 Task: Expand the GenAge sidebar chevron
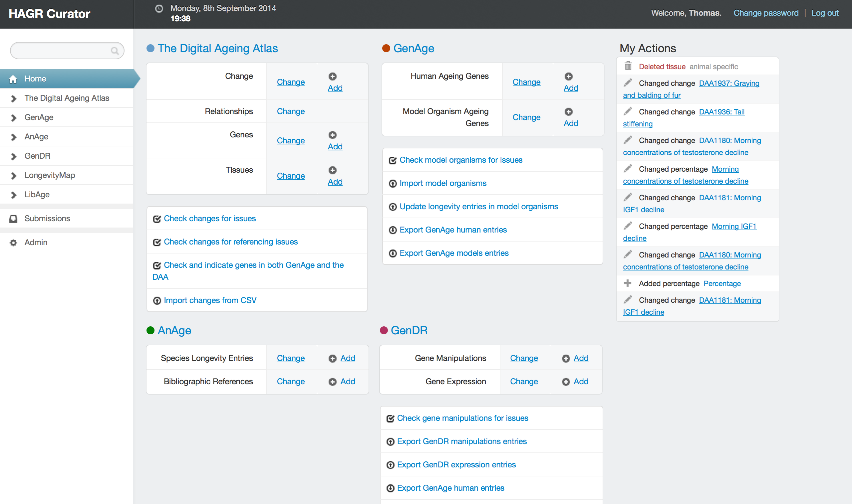(14, 118)
